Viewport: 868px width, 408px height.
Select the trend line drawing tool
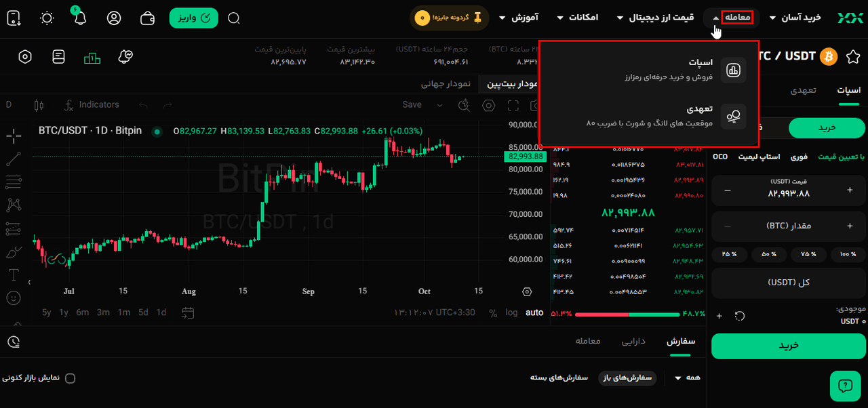14,159
